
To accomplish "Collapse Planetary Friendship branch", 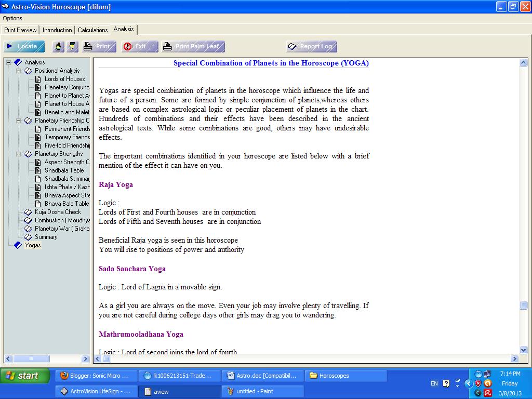I will [19, 121].
